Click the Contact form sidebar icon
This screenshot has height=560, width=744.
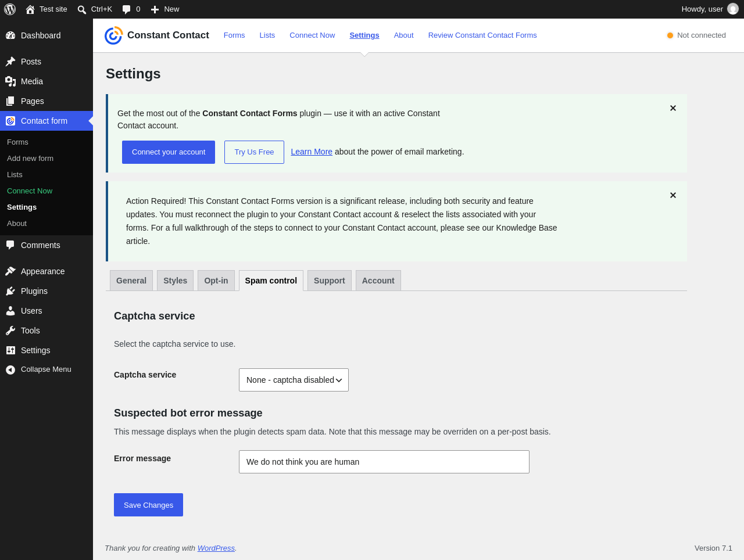10,121
